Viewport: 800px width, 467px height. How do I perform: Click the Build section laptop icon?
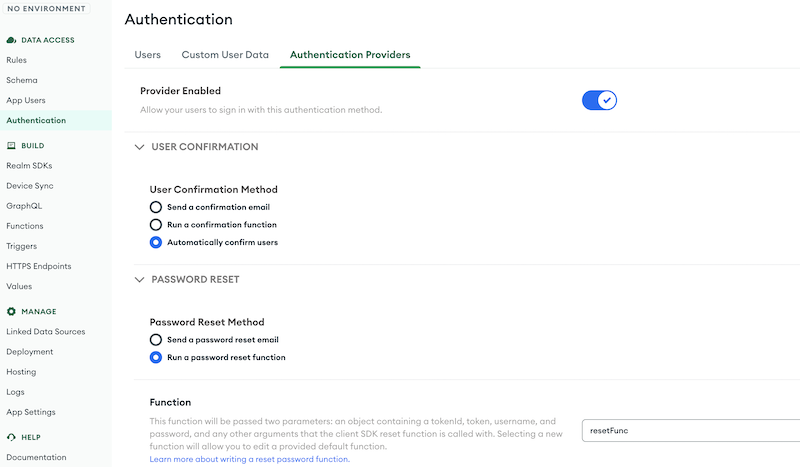click(11, 145)
